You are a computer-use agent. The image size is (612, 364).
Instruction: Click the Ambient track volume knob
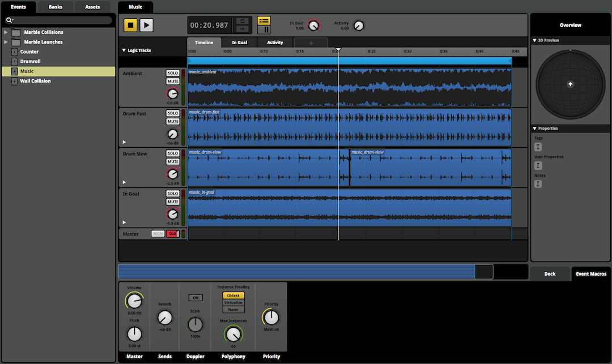point(172,93)
